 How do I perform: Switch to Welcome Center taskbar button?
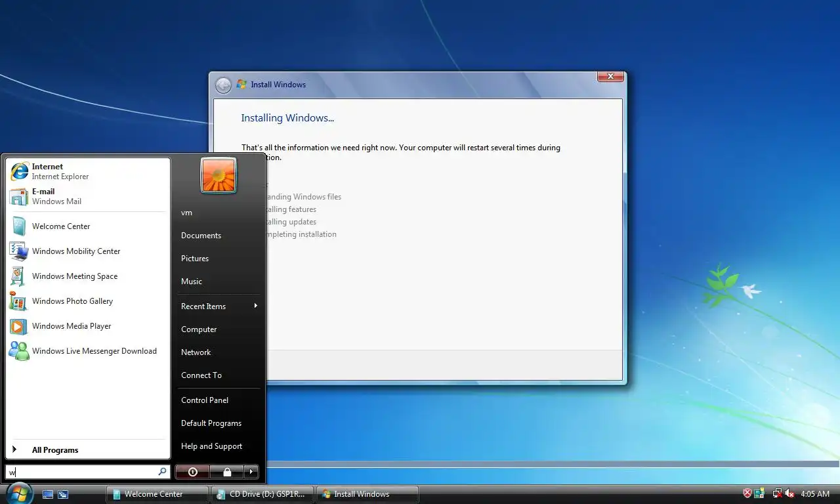coord(157,494)
